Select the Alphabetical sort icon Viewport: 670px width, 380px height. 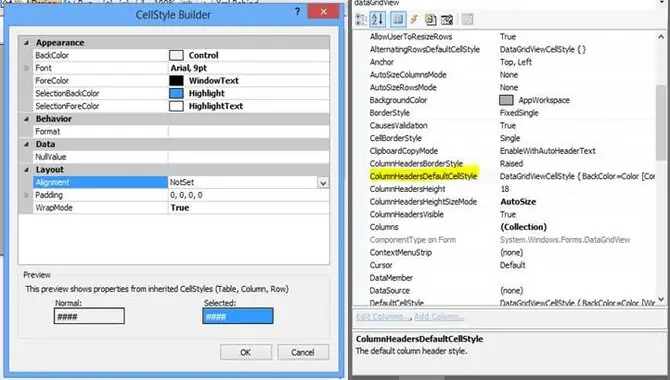point(377,19)
